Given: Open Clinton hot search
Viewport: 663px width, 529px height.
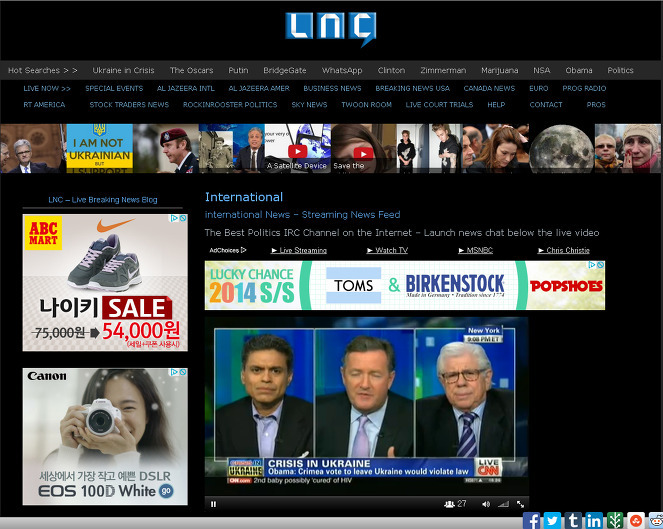Looking at the screenshot, I should pyautogui.click(x=392, y=70).
